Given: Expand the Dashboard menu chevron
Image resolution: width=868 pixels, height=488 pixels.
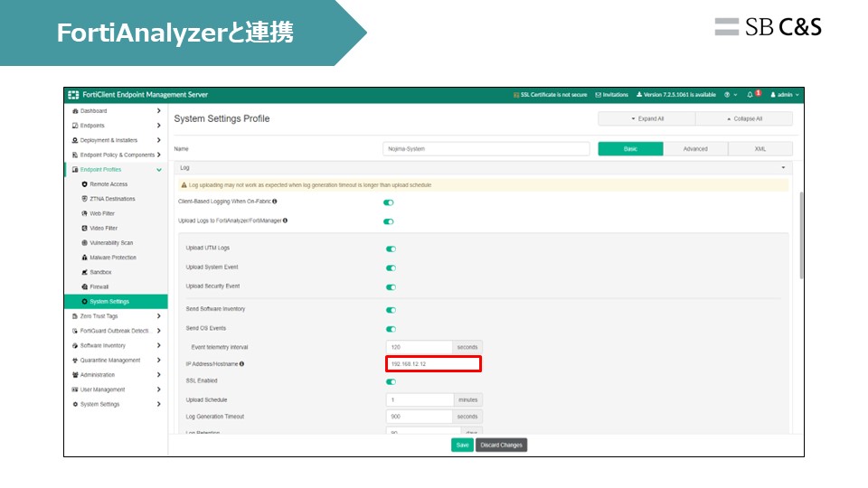Looking at the screenshot, I should (159, 111).
